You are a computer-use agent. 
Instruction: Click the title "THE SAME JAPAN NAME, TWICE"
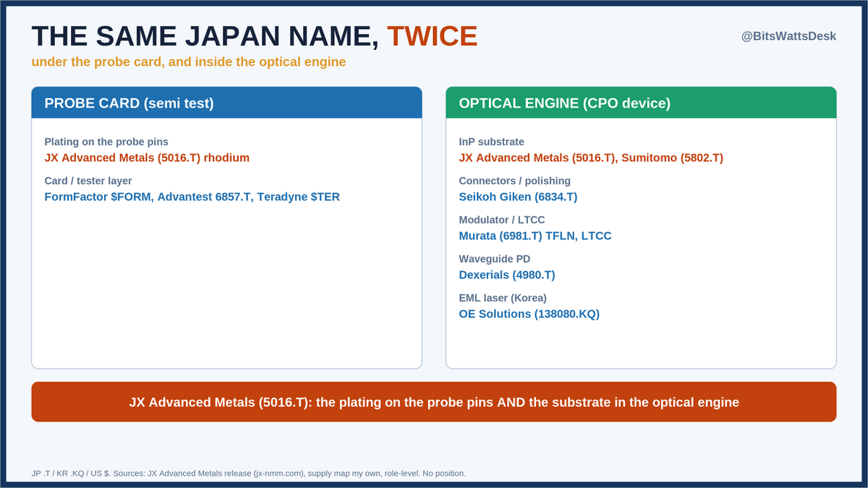click(255, 37)
